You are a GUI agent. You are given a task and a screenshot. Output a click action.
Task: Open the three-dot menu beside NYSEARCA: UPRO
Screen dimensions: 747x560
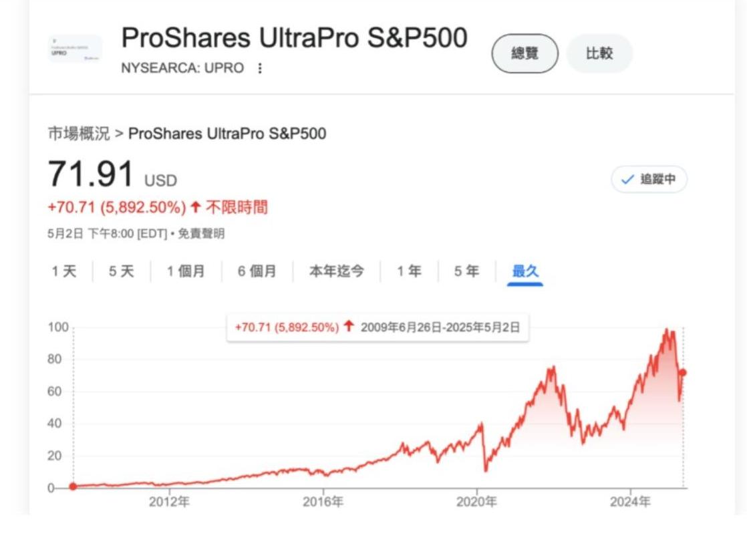click(260, 69)
